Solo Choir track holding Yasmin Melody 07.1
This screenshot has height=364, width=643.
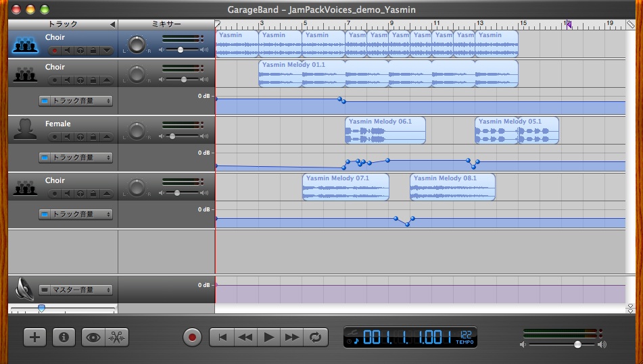click(80, 194)
